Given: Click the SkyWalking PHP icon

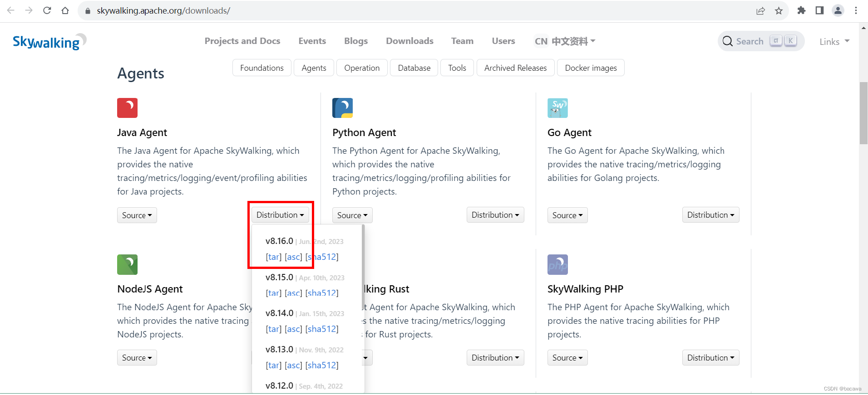Looking at the screenshot, I should pos(557,264).
